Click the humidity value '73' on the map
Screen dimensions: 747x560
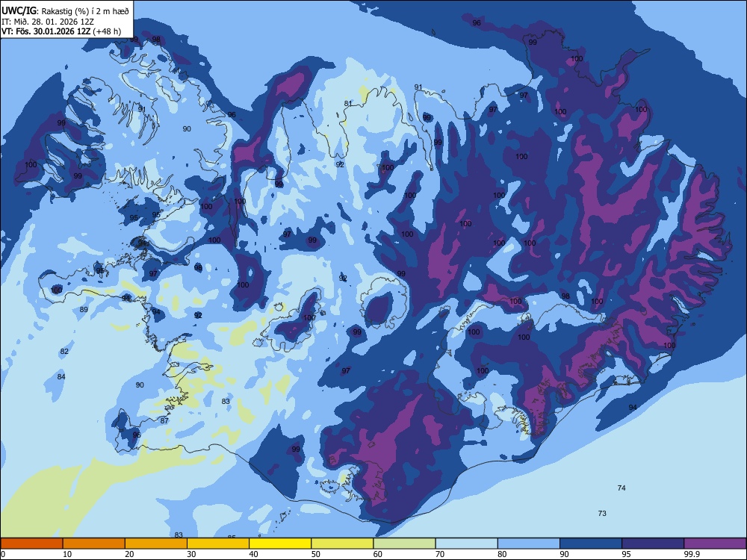tap(602, 514)
